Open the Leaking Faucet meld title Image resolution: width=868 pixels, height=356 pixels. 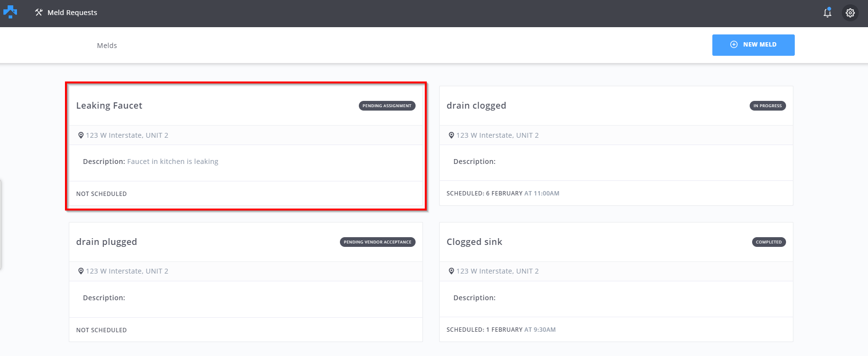pos(109,106)
